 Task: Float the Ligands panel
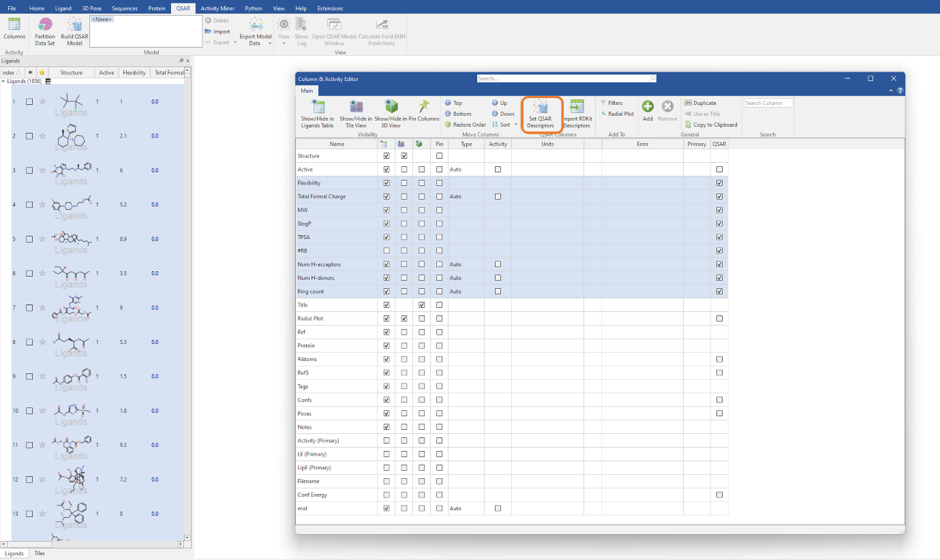tap(181, 61)
